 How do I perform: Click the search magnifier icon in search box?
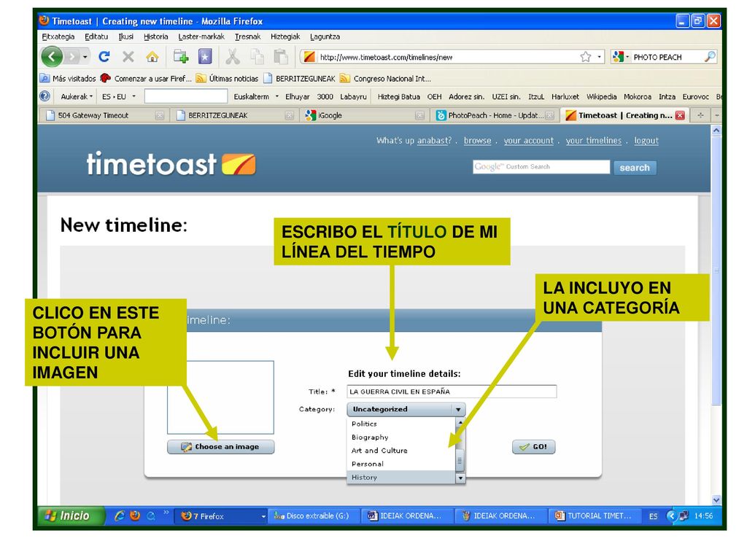tap(710, 57)
